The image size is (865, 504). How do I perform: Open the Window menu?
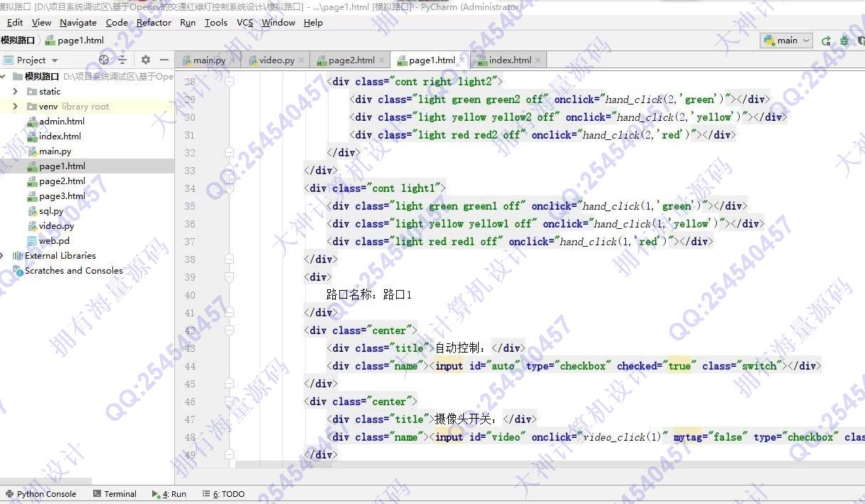click(x=278, y=23)
